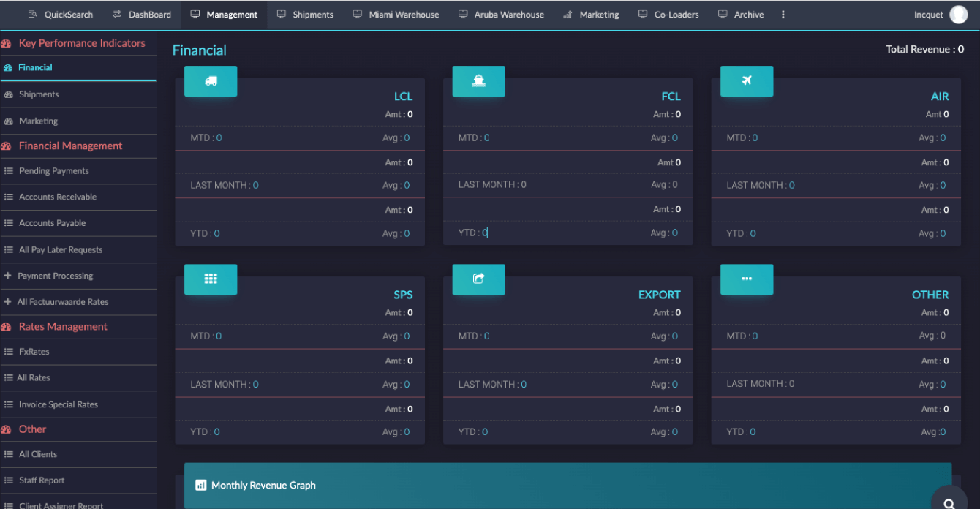Expand Payment Processing in sidebar
This screenshot has width=980, height=509.
55,276
